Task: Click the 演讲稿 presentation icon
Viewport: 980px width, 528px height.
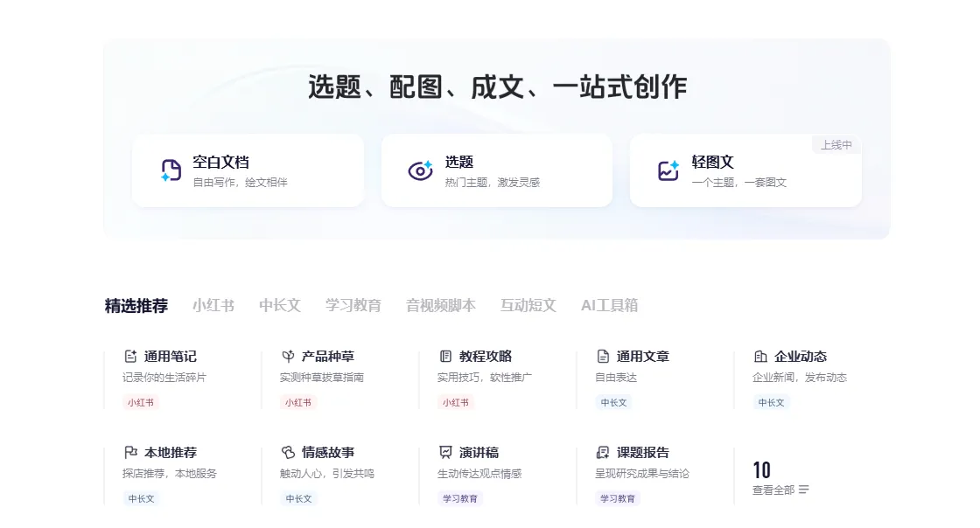Action: 445,453
